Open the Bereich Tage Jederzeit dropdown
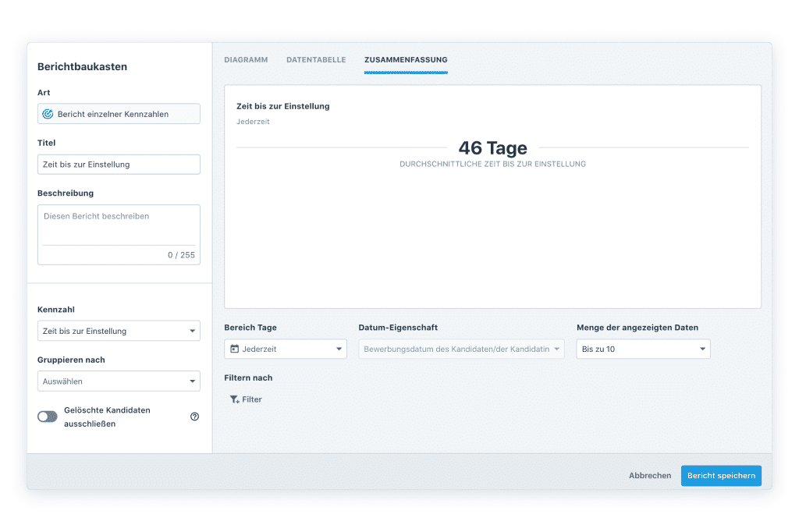 click(286, 349)
